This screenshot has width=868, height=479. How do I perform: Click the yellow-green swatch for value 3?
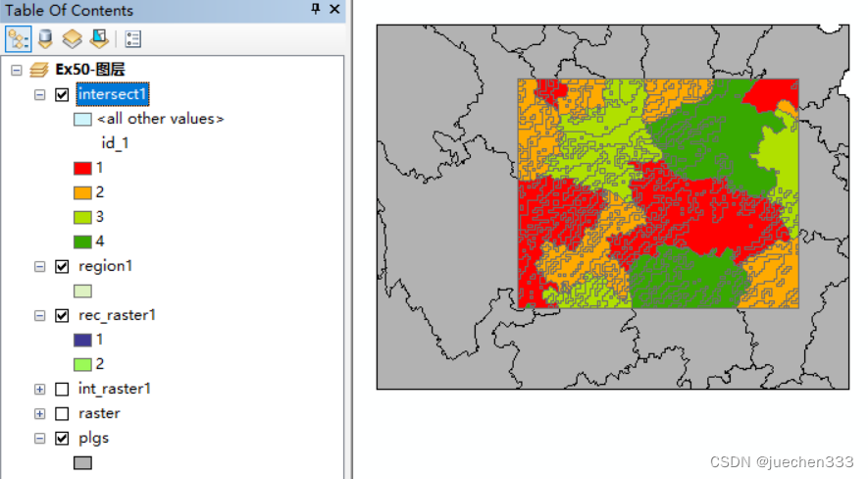tap(82, 217)
